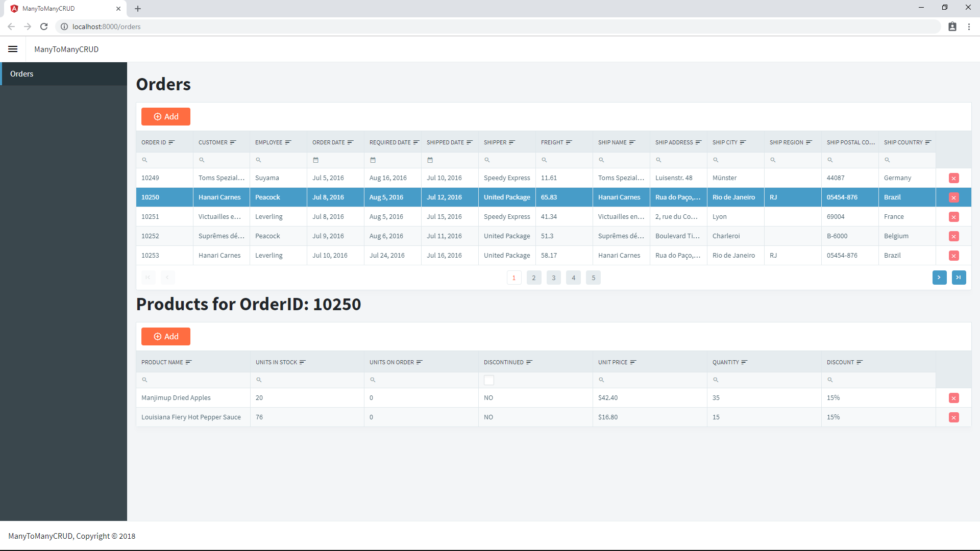Viewport: 980px width, 551px height.
Task: Open Shipped Date filter calendar icon
Action: [430, 160]
